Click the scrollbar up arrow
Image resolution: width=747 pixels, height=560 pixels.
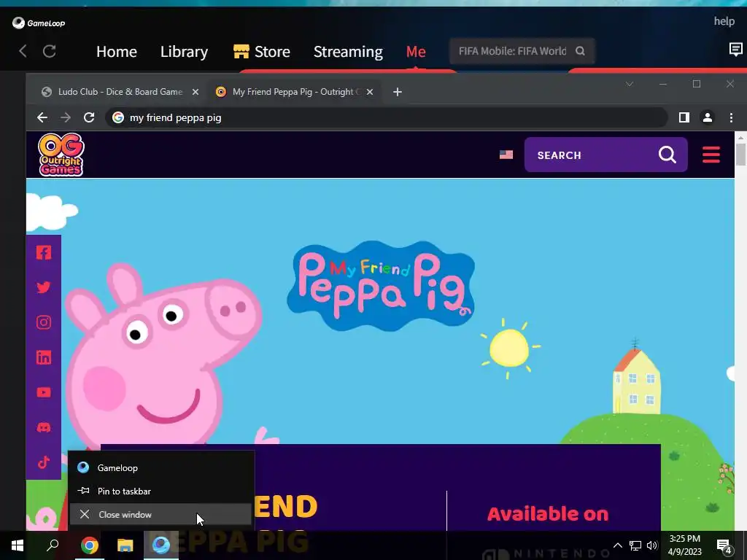pos(740,136)
